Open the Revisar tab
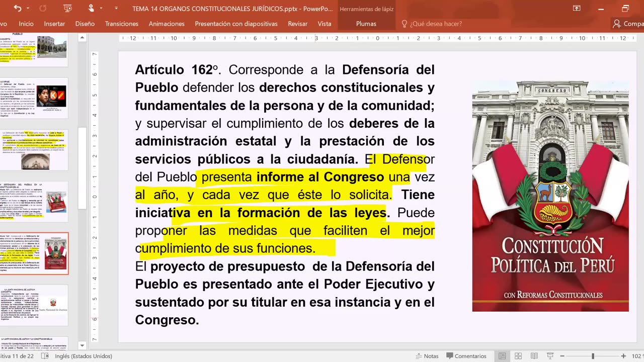Image resolution: width=644 pixels, height=362 pixels. click(x=298, y=24)
